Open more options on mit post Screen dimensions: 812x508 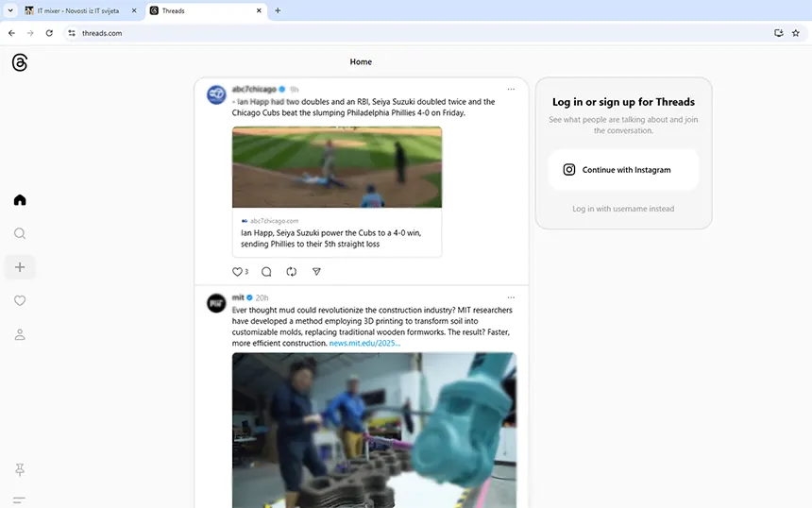tap(511, 297)
